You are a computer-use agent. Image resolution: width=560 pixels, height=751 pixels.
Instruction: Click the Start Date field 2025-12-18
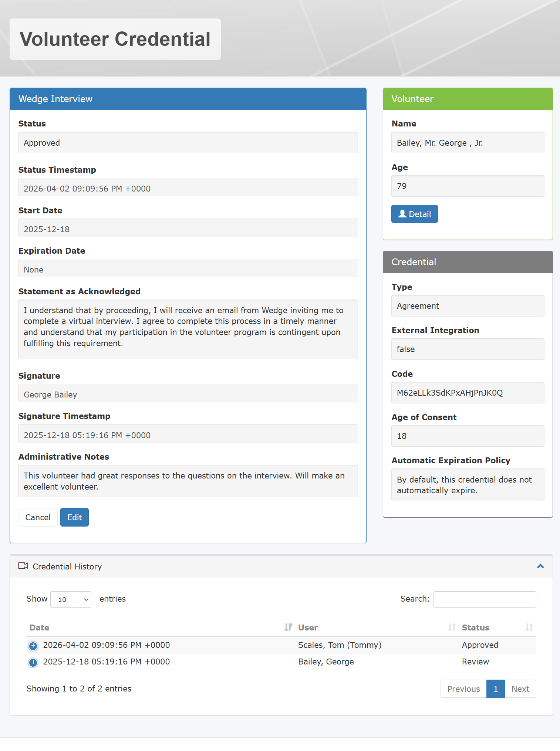188,228
